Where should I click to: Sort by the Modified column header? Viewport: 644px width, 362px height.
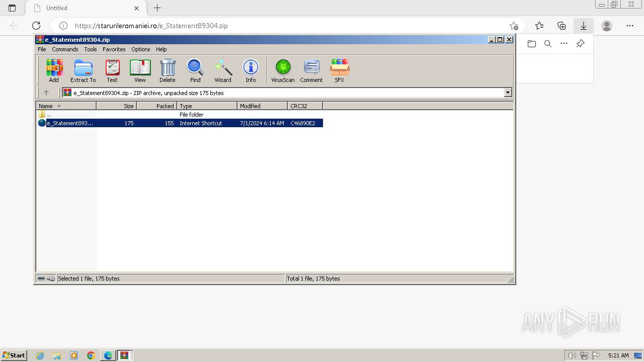point(263,106)
